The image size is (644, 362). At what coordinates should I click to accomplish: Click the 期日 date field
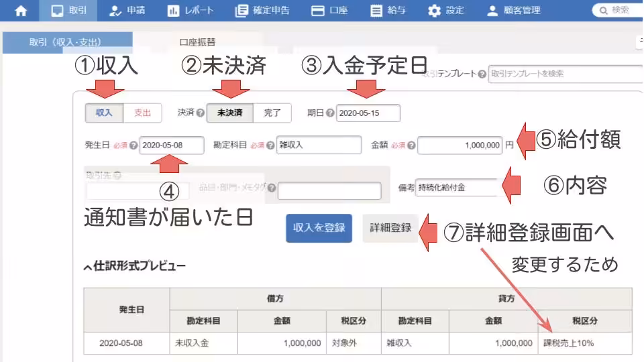[368, 113]
